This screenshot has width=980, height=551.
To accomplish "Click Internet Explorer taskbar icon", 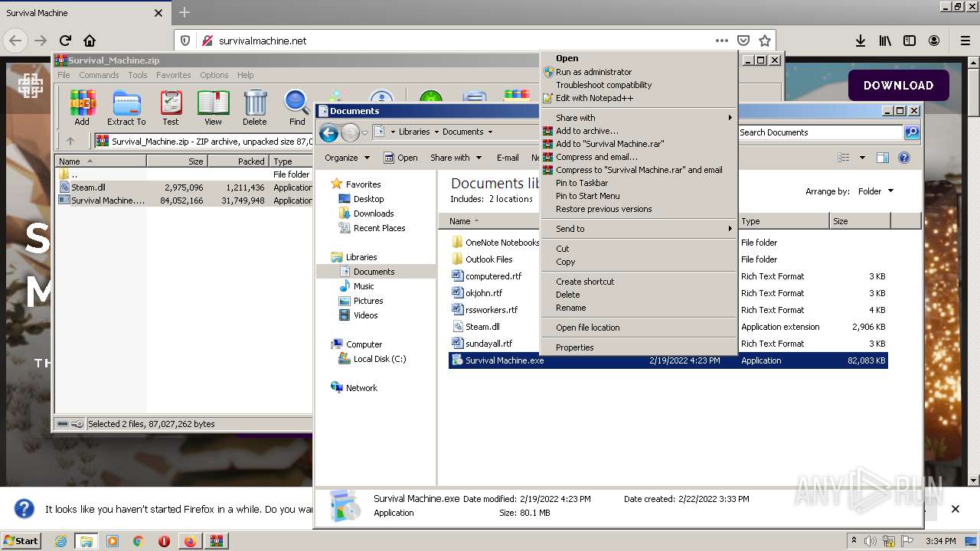I will [60, 541].
